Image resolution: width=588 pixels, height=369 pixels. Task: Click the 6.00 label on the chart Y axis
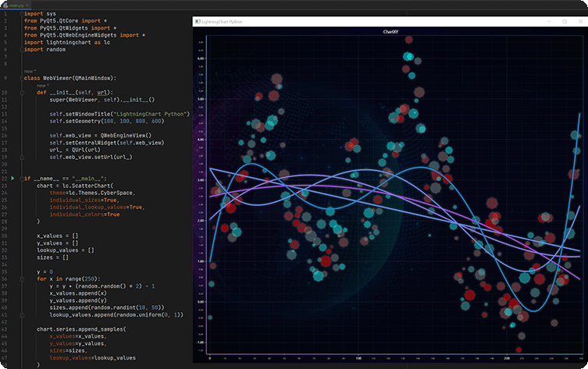[x=201, y=59]
